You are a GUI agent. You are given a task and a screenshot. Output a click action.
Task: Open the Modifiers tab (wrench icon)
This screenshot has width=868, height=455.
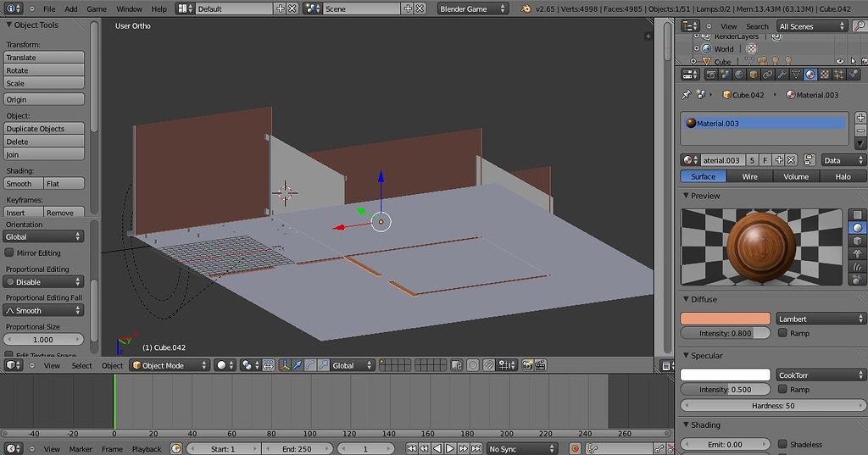point(782,75)
